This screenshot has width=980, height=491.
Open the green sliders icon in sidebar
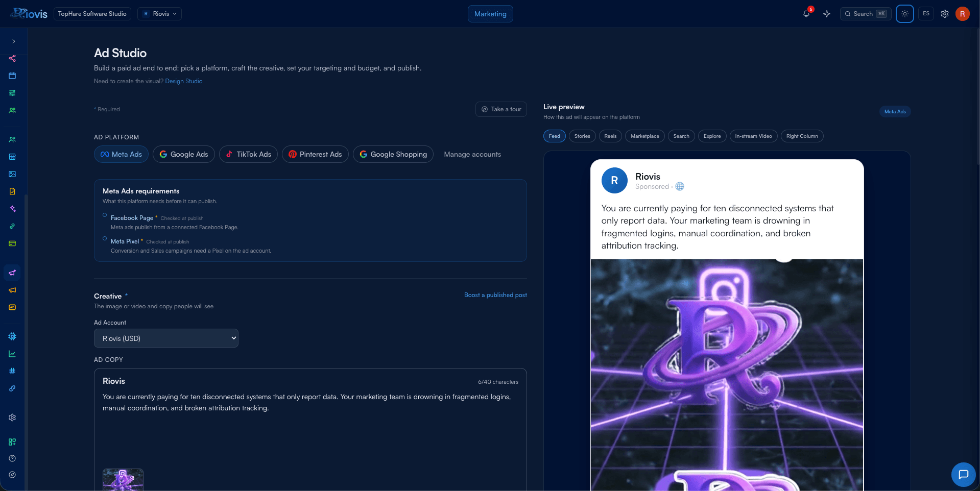point(12,93)
